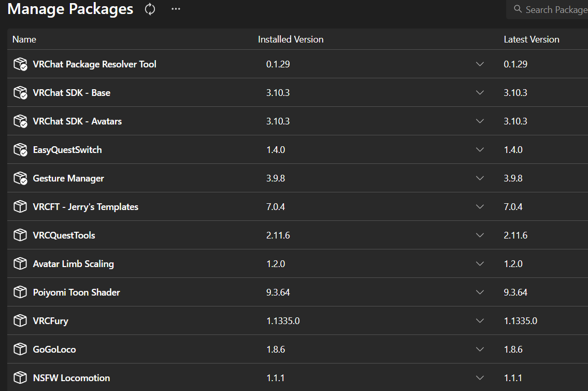Click installed version 2.11.6

(278, 235)
